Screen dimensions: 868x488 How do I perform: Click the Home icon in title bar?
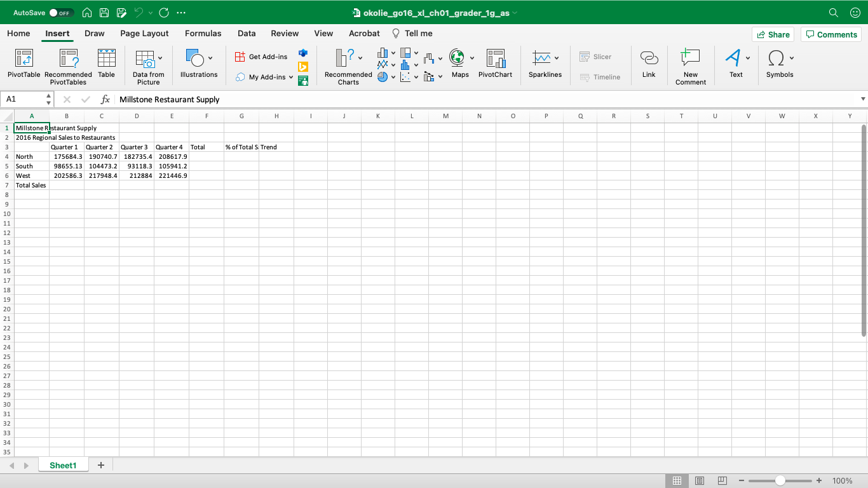(88, 13)
